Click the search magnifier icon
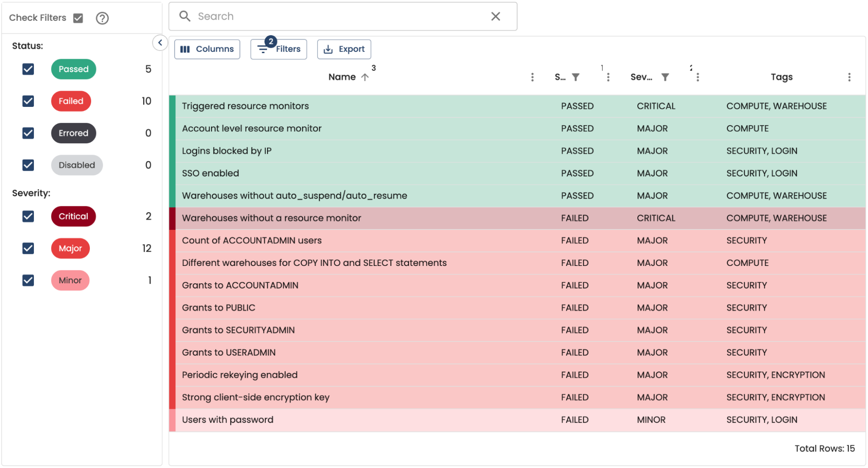This screenshot has width=868, height=468. click(185, 16)
